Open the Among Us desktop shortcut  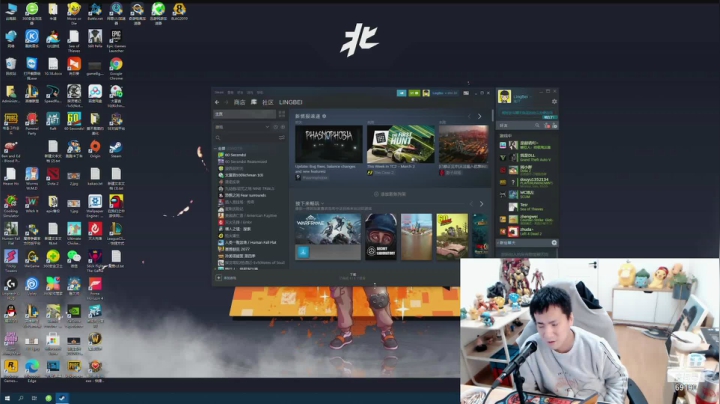coord(116,204)
